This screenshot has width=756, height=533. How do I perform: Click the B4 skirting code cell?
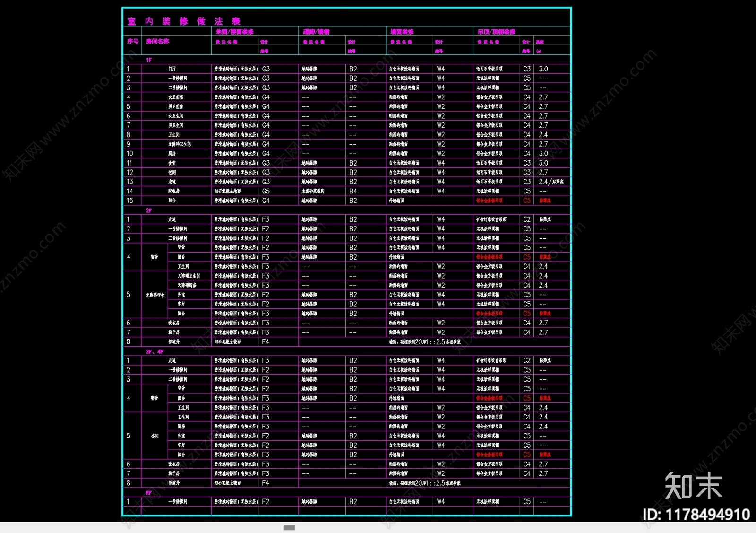point(353,192)
